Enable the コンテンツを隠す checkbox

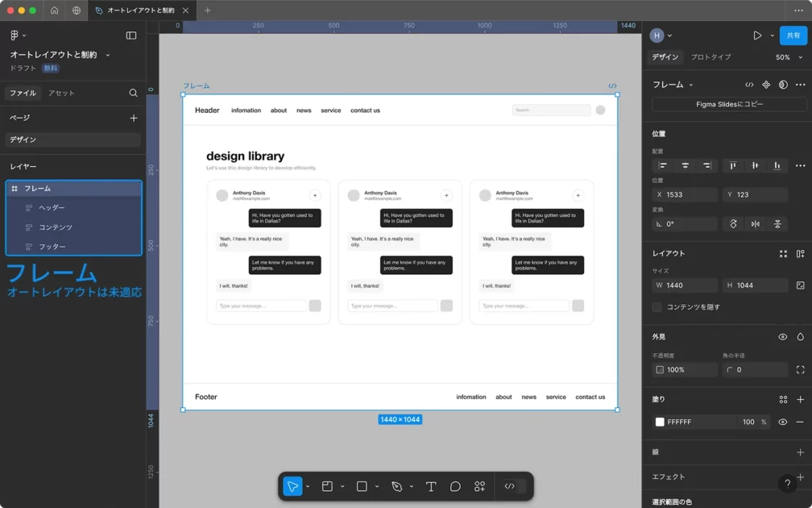click(x=657, y=307)
